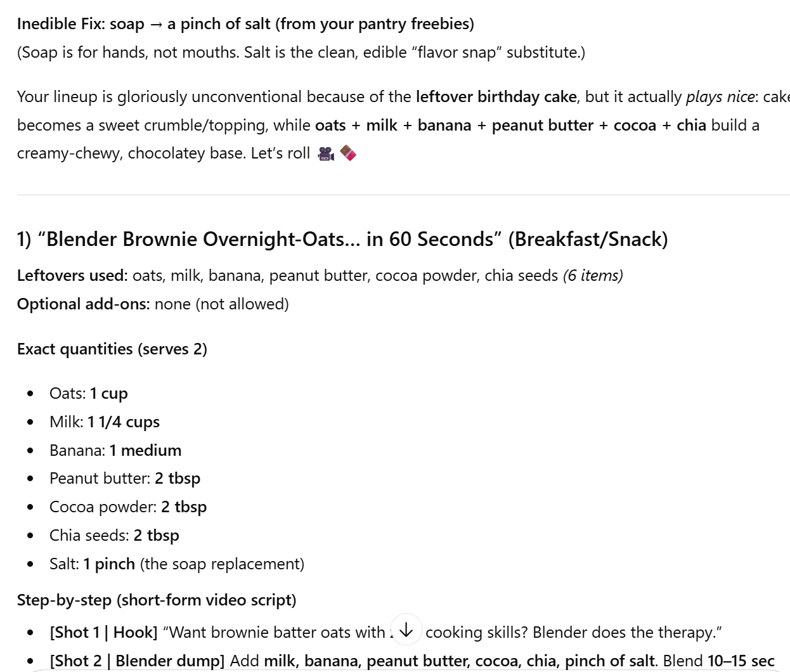Click the "Exact quantities (serves 2)" subheading

pos(112,349)
